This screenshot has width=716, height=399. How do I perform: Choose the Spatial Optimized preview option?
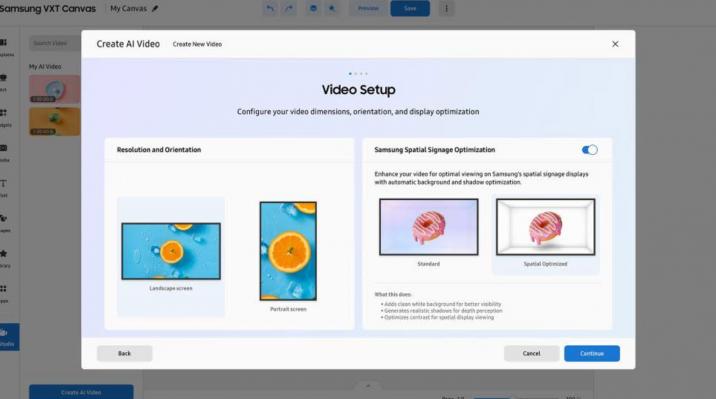point(545,234)
